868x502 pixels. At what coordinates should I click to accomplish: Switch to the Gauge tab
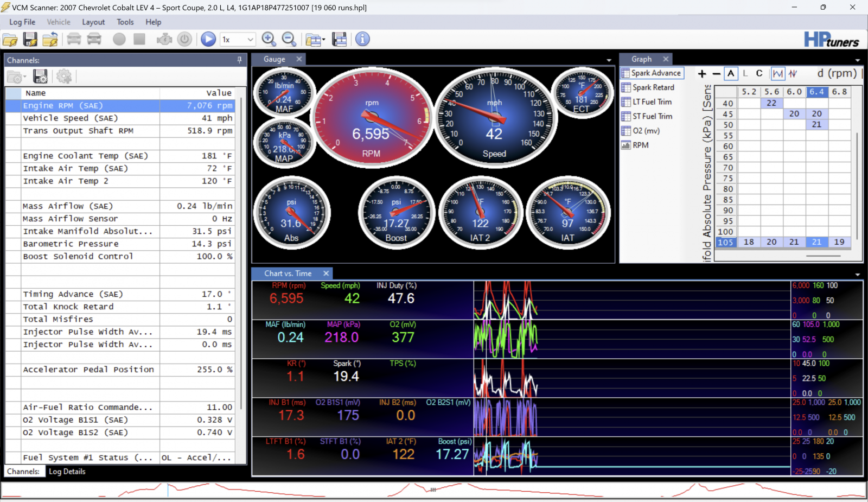click(x=275, y=59)
